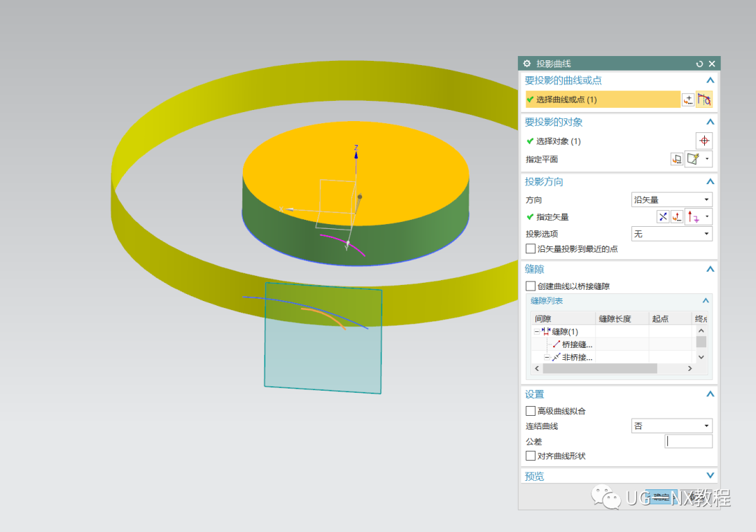Collapse the 缝隙(1) tree node
The image size is (756, 532).
point(536,332)
